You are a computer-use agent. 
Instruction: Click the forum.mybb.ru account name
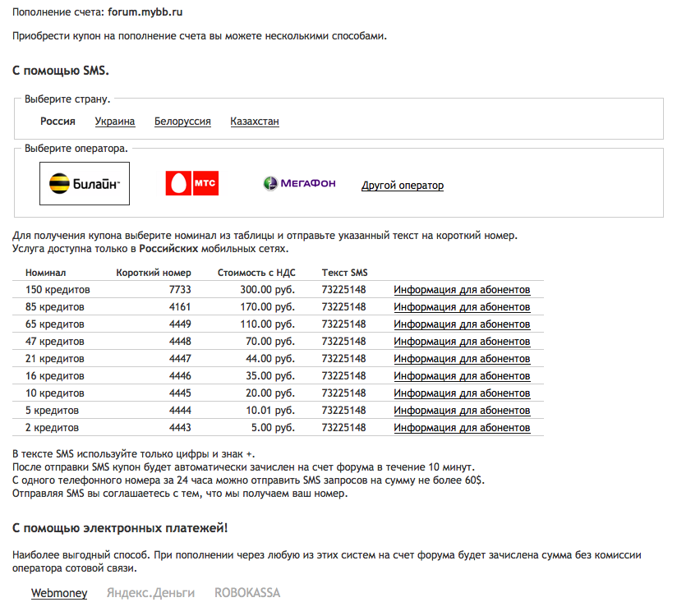(x=145, y=12)
